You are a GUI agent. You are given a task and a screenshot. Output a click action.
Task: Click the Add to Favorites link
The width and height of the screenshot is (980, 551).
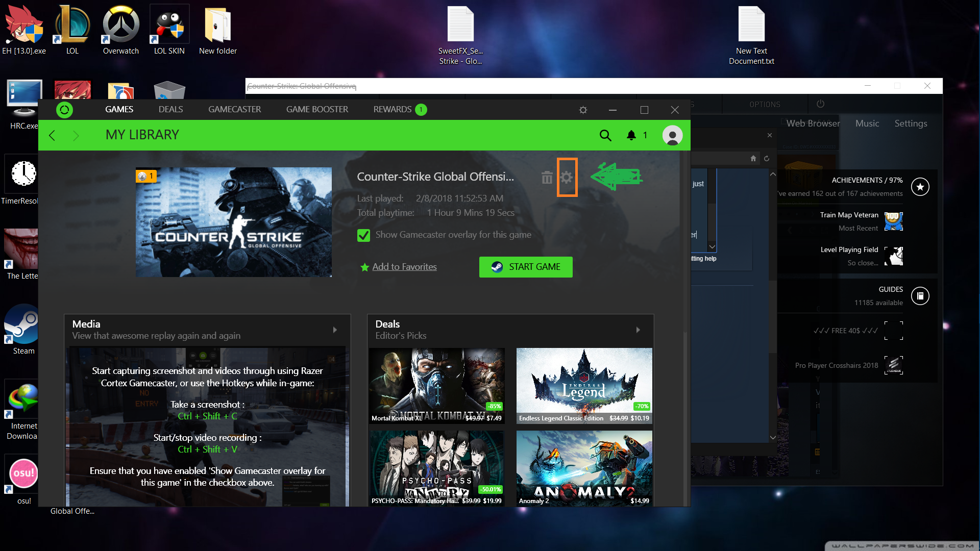pyautogui.click(x=404, y=267)
